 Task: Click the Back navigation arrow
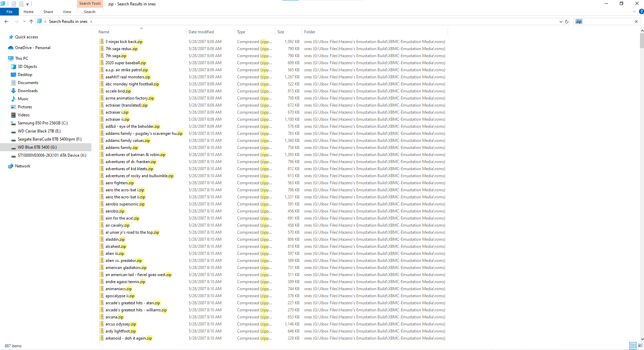pyautogui.click(x=6, y=22)
